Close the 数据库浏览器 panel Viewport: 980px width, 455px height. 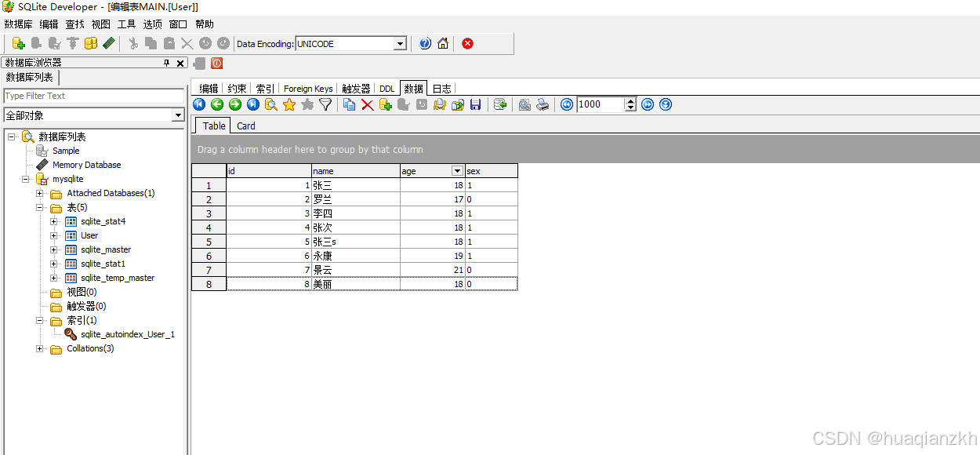tap(180, 64)
